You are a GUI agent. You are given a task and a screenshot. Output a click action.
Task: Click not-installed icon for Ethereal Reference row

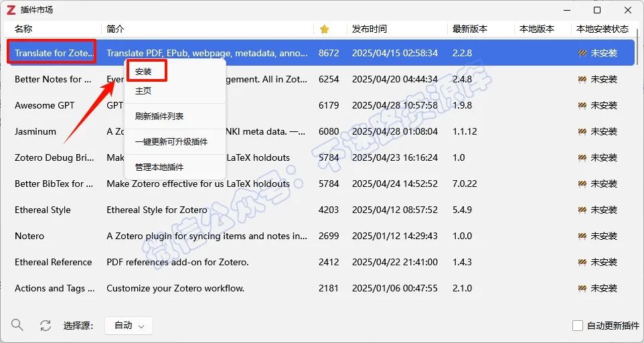tap(582, 262)
